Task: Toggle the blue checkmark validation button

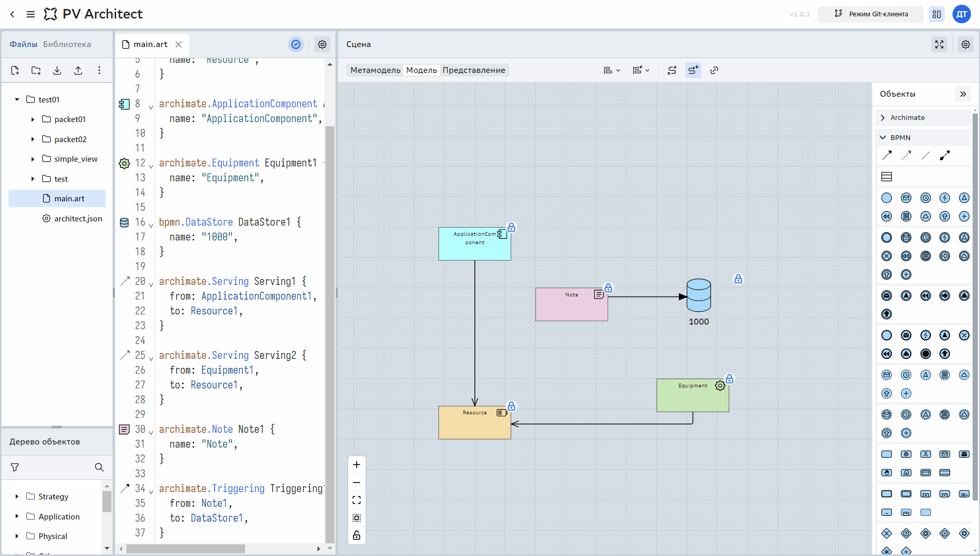Action: [296, 44]
